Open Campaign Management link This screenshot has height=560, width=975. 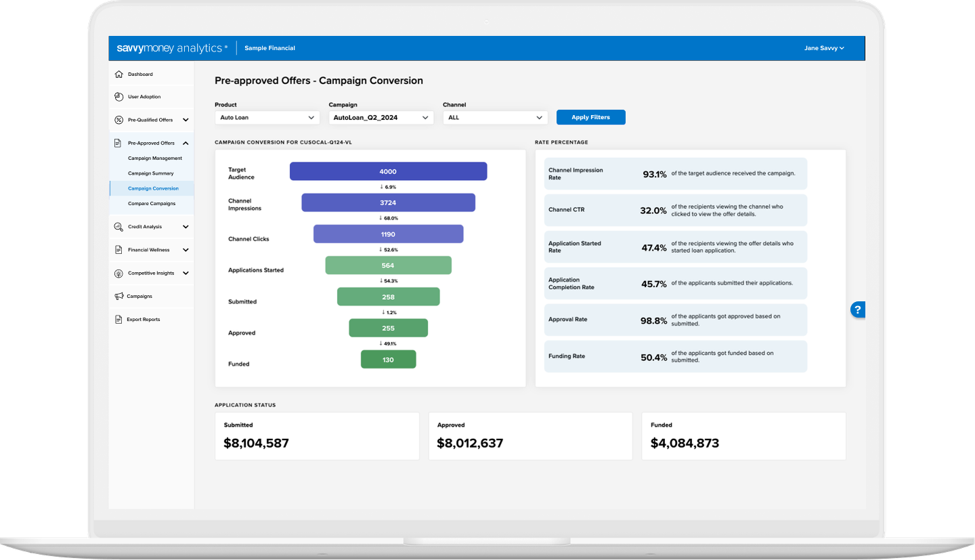pos(155,158)
